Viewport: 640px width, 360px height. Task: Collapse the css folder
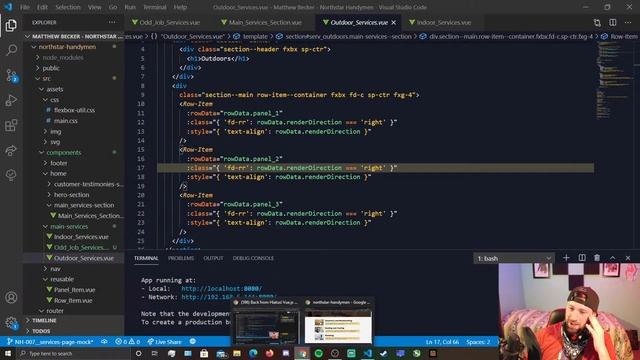tap(54, 100)
